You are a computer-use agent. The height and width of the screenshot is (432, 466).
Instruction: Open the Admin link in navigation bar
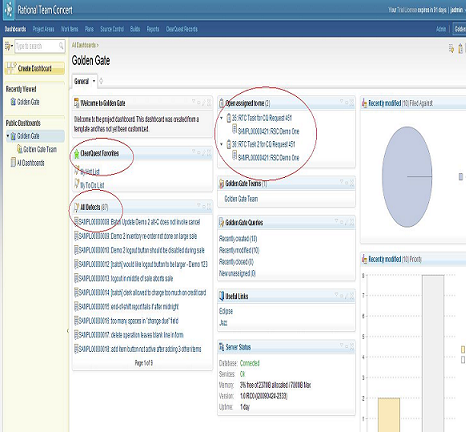tap(441, 29)
